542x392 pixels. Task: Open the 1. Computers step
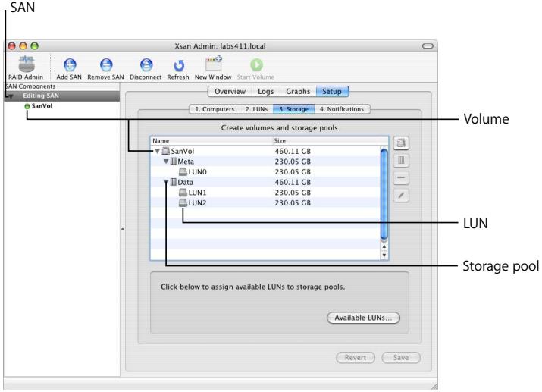215,109
